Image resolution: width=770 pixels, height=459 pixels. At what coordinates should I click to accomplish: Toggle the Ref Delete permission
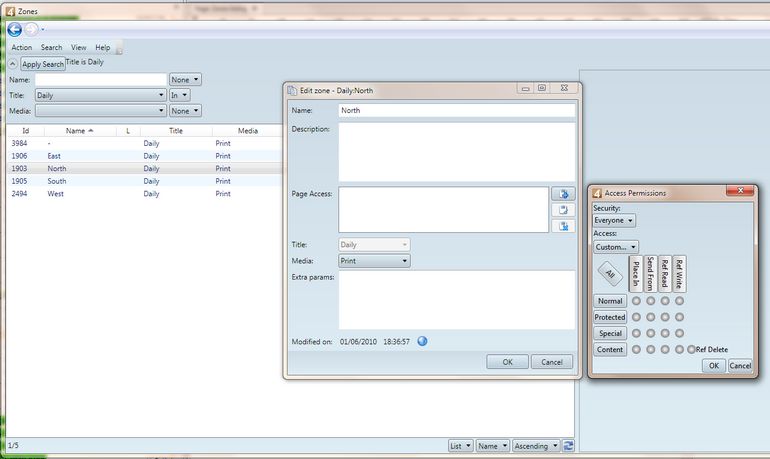(691, 350)
